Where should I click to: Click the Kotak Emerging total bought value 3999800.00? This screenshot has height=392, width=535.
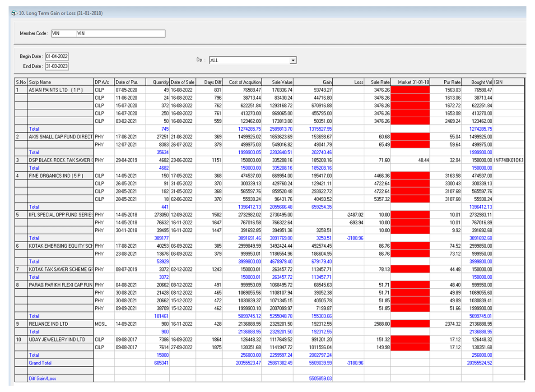(x=481, y=262)
